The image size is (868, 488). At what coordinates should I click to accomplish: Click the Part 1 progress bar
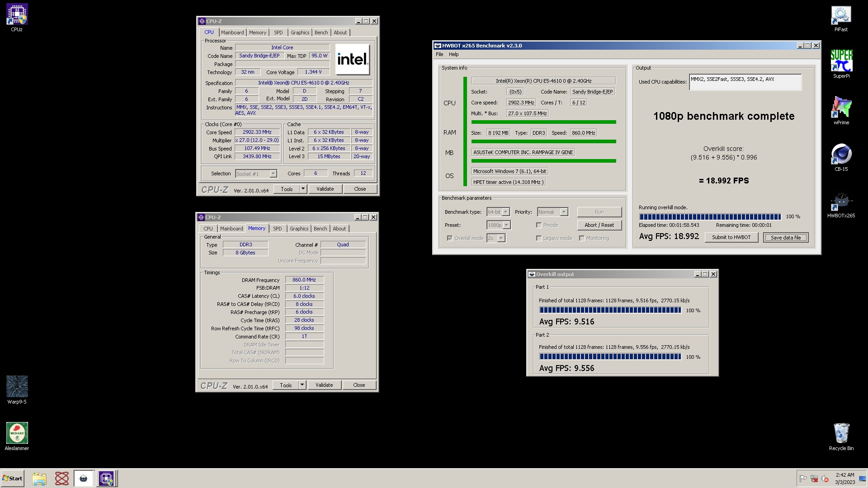coord(610,310)
